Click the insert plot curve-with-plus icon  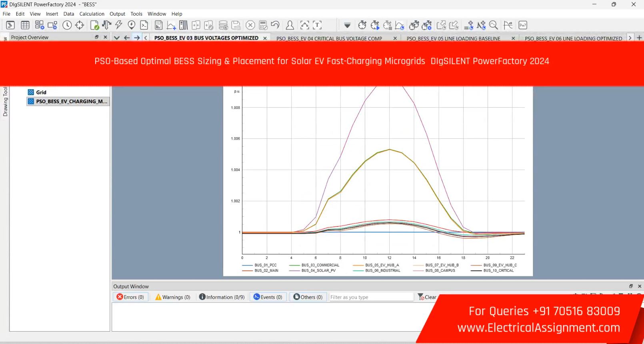point(171,25)
